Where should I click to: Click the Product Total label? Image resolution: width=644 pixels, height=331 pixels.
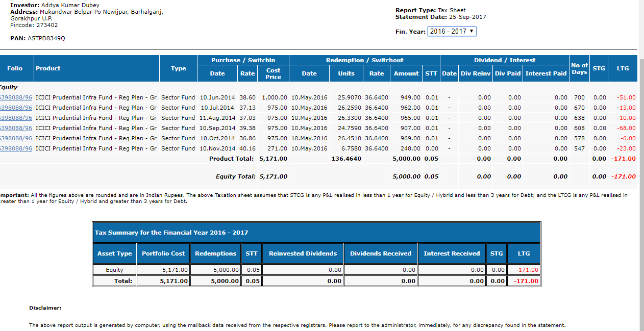[231, 159]
